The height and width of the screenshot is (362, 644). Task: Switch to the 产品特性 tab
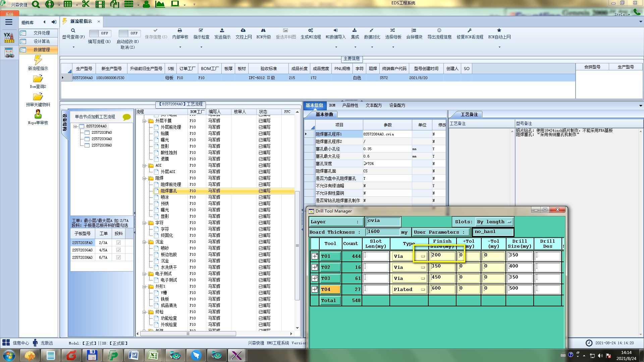pos(350,105)
